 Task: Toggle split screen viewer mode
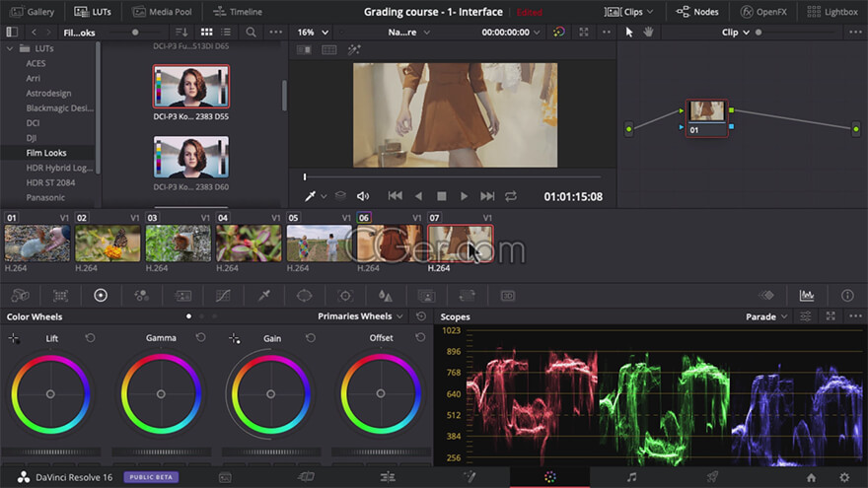(328, 50)
